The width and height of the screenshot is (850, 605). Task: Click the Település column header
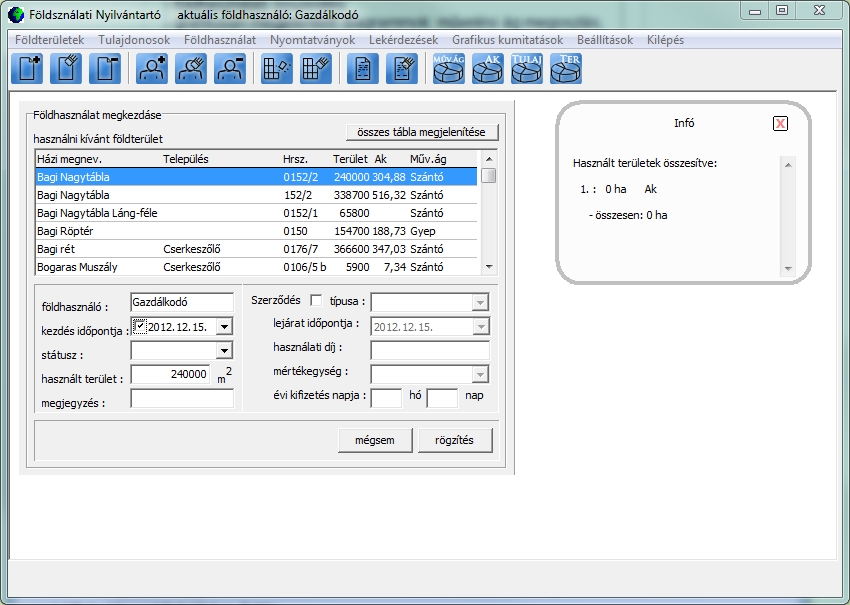[186, 159]
